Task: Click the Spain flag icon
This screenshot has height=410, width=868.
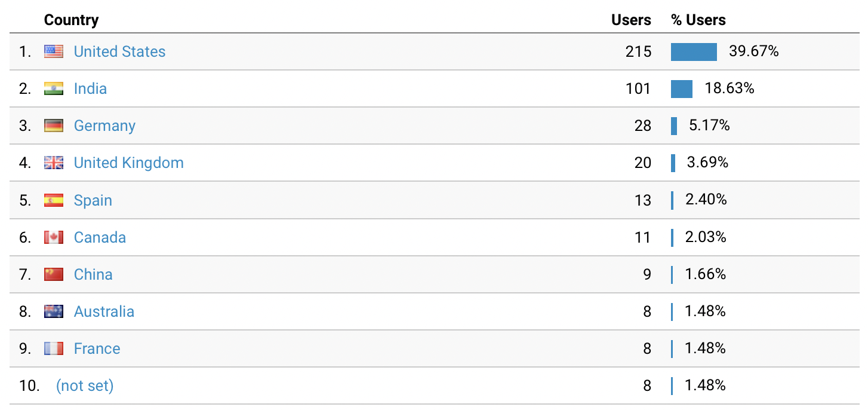Action: pyautogui.click(x=54, y=200)
